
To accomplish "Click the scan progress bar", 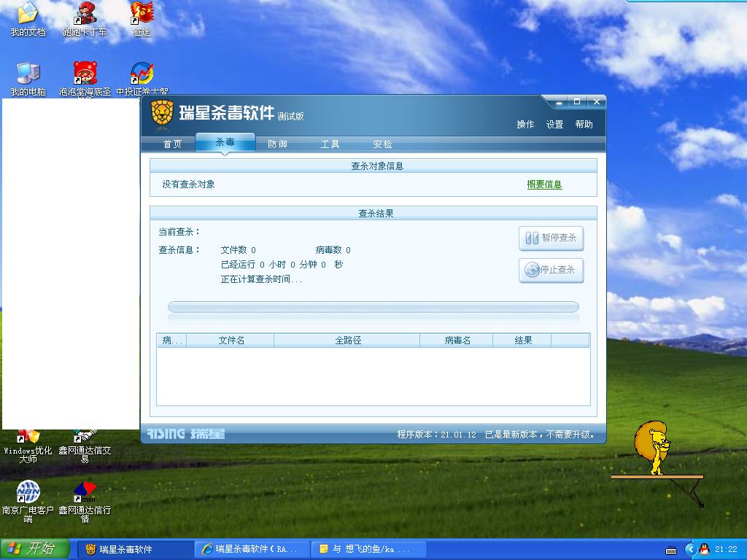I will [x=373, y=307].
